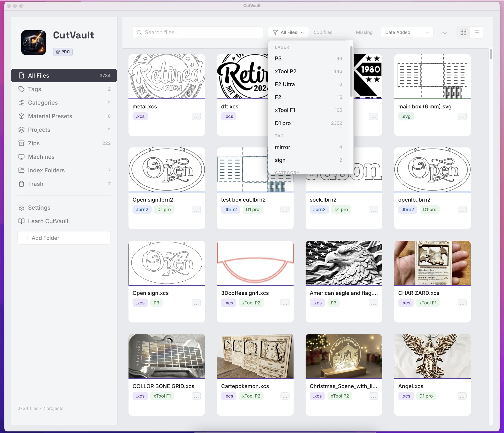
Task: Open the Tags section in sidebar
Action: pos(64,89)
